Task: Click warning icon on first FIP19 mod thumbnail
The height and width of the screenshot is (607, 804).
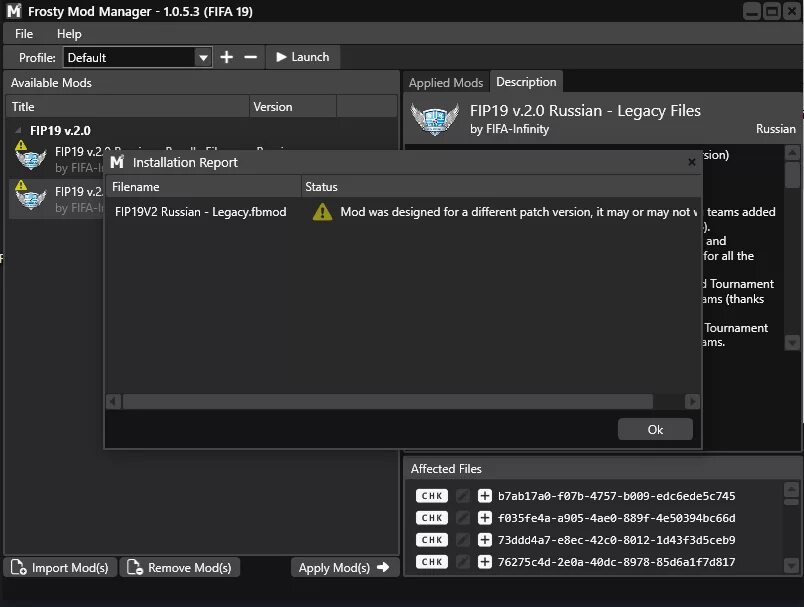Action: click(21, 146)
